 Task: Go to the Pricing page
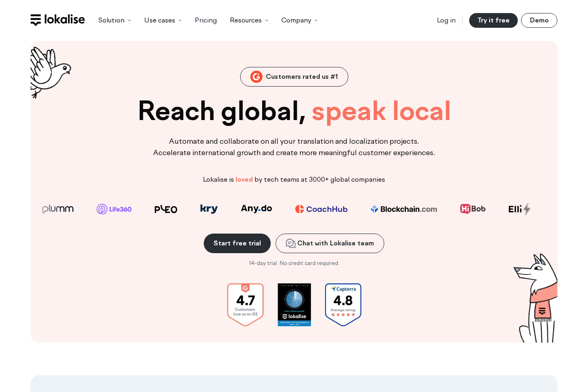(206, 20)
